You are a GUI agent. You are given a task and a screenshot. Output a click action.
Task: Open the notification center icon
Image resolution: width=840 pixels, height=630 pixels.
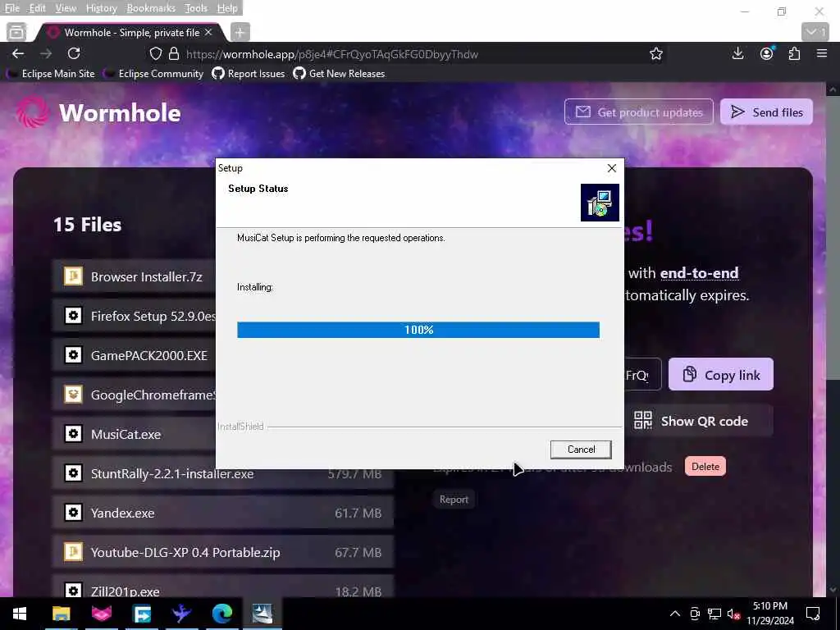tap(813, 614)
